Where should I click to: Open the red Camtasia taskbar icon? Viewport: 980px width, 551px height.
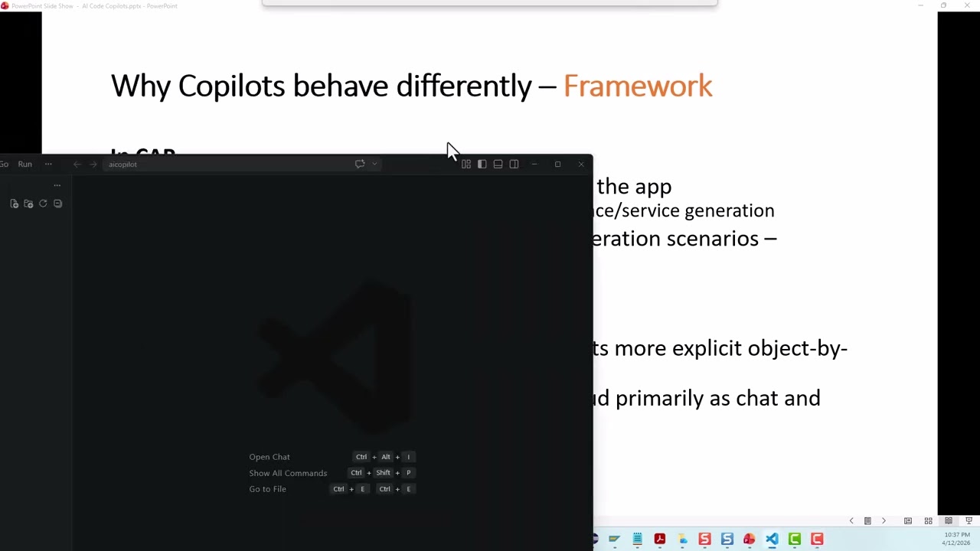click(817, 540)
